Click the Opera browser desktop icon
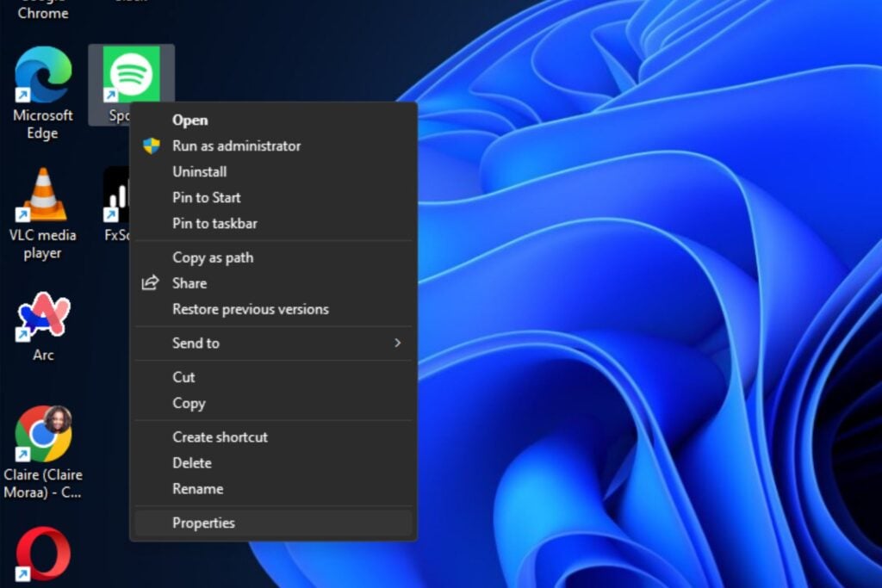Image resolution: width=882 pixels, height=588 pixels. coord(43,554)
